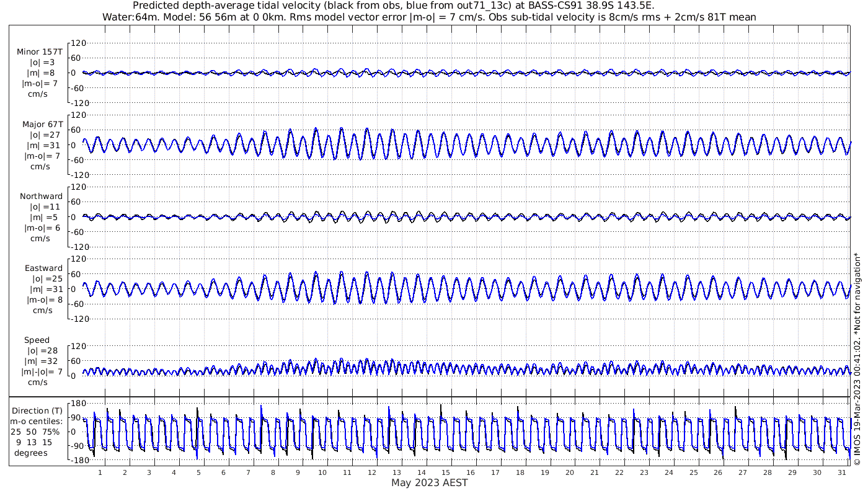
Task: Click the day '25' x-axis label
Action: point(693,472)
